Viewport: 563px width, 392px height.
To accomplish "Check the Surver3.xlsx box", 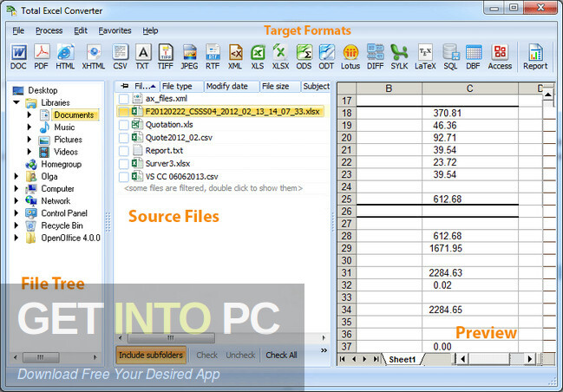I will tap(123, 164).
